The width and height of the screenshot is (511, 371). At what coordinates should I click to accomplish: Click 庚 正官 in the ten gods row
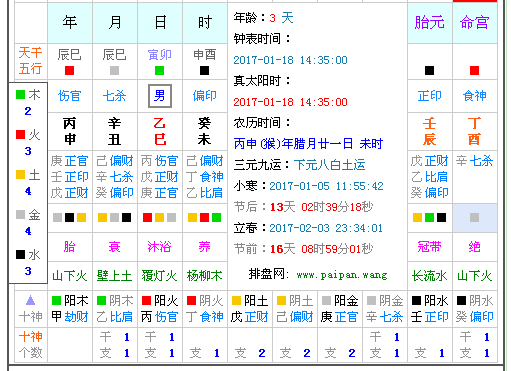(340, 317)
